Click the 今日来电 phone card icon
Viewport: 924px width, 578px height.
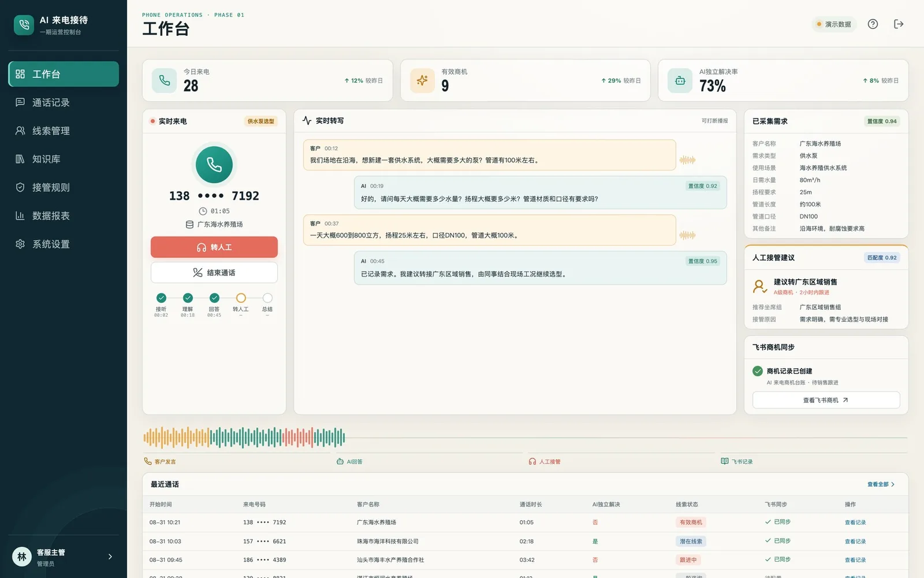(x=165, y=80)
